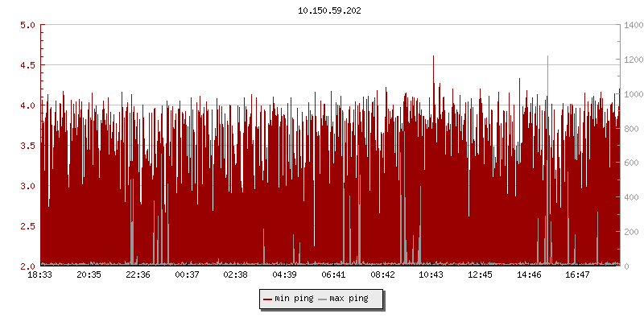
Task: Click the 18:33 time axis label
Action: tap(40, 275)
